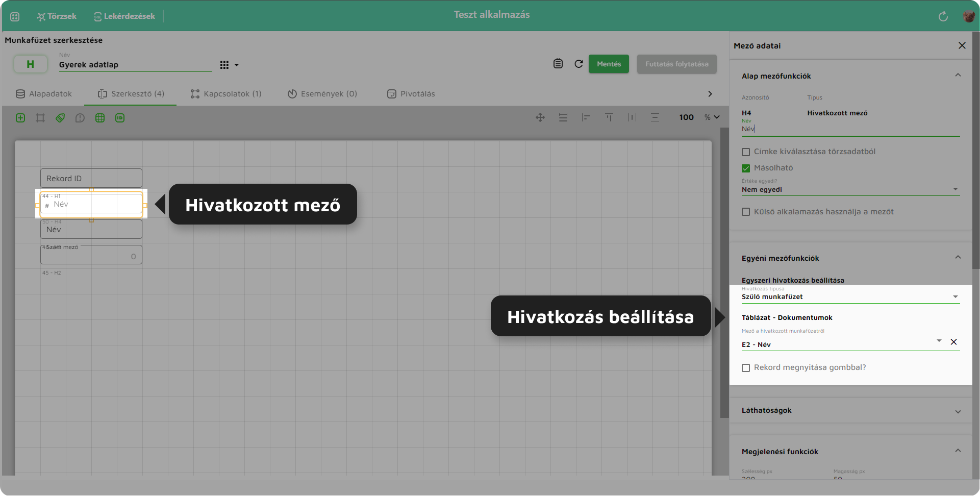980x496 pixels.
Task: Collapse the Alap mezőfunkciók section
Action: pos(958,76)
